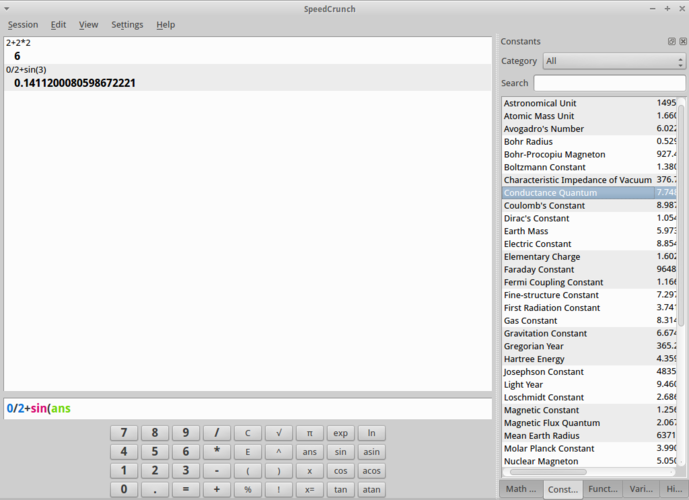This screenshot has height=500, width=689.
Task: Click the asin keypad button
Action: click(x=371, y=452)
